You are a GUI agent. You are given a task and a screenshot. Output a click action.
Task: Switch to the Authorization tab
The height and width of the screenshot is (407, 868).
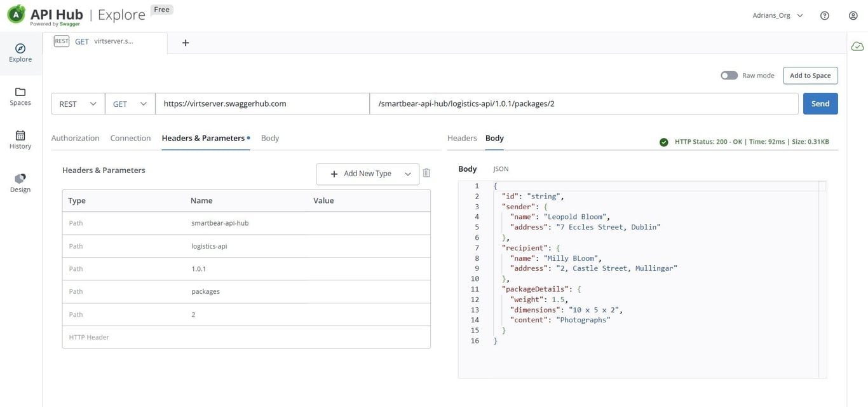click(x=75, y=138)
